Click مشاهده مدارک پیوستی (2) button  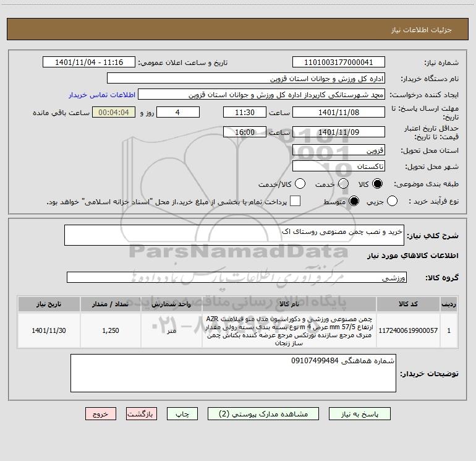[x=263, y=414]
